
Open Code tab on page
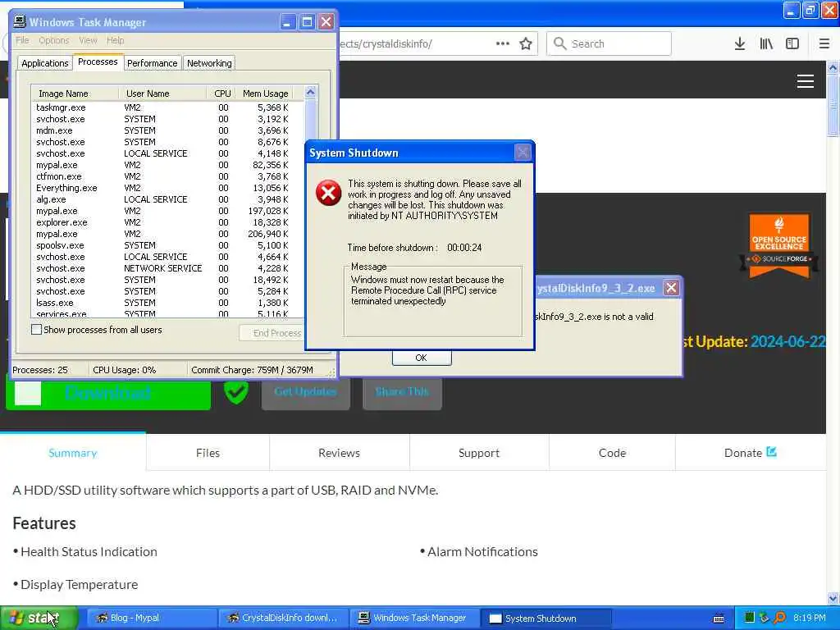pyautogui.click(x=612, y=453)
